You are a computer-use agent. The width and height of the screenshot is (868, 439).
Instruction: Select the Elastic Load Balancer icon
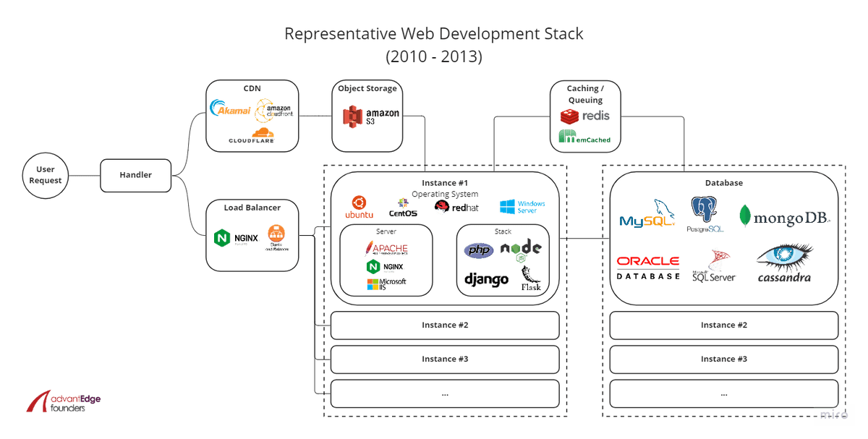276,237
